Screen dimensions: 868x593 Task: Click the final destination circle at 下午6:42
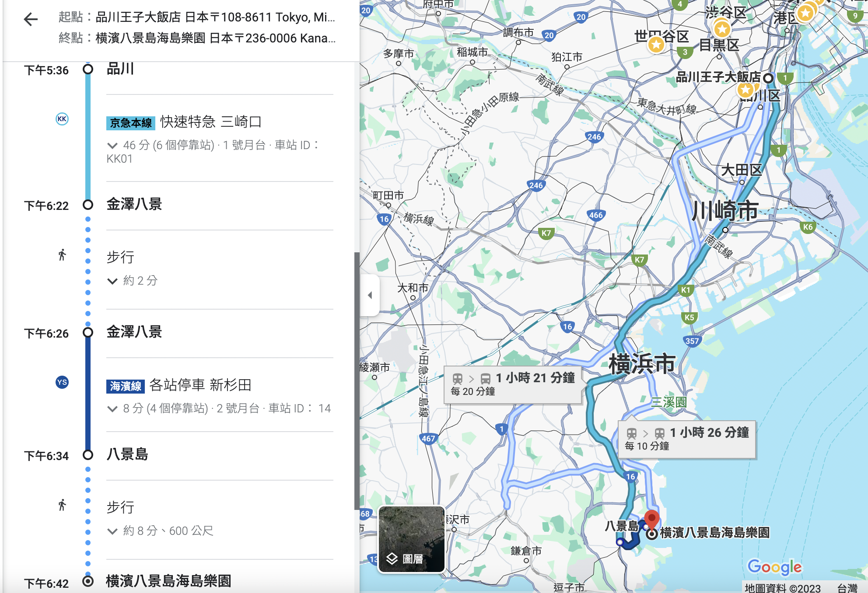tap(88, 581)
